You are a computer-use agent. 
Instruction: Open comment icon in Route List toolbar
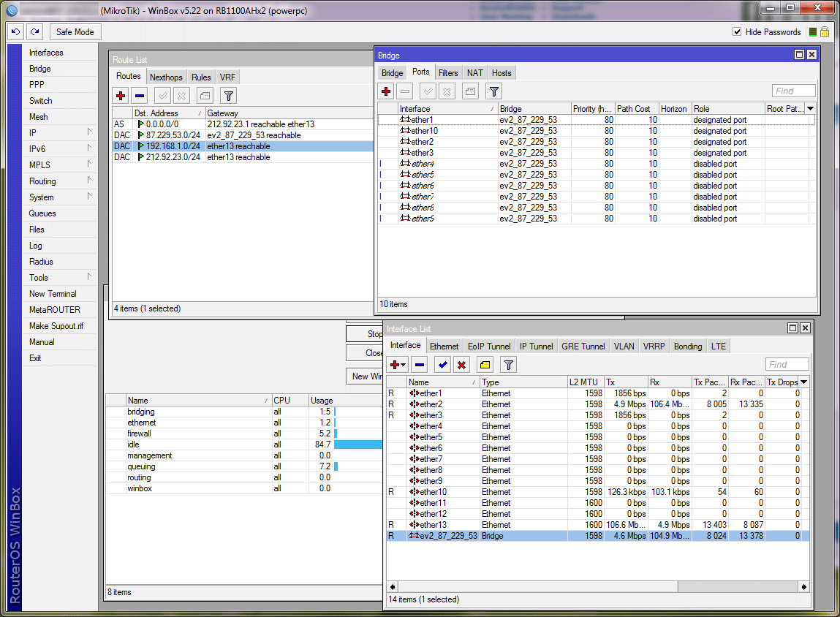point(205,96)
